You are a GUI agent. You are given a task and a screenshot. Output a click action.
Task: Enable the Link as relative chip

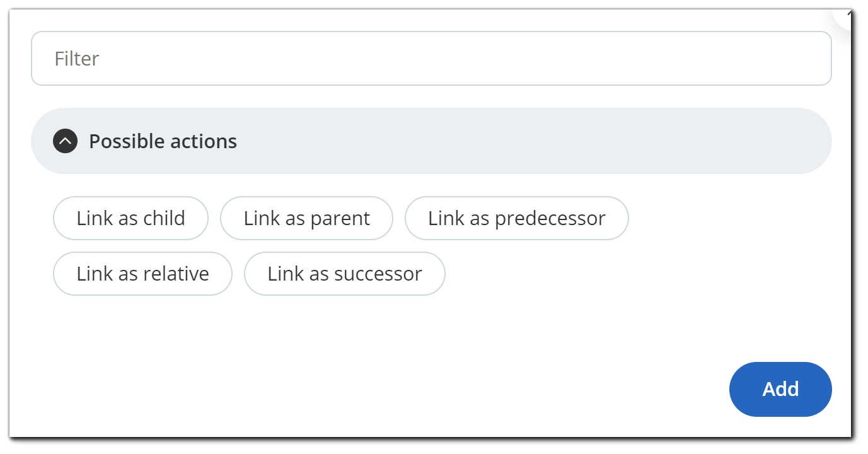[x=142, y=274]
